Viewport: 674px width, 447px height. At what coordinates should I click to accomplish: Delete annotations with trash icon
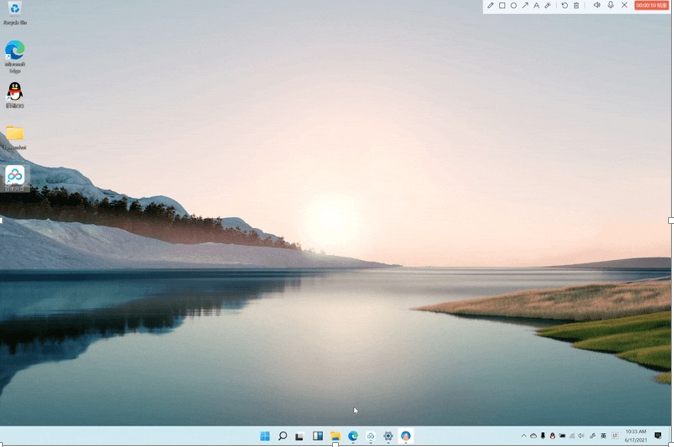[x=576, y=6]
